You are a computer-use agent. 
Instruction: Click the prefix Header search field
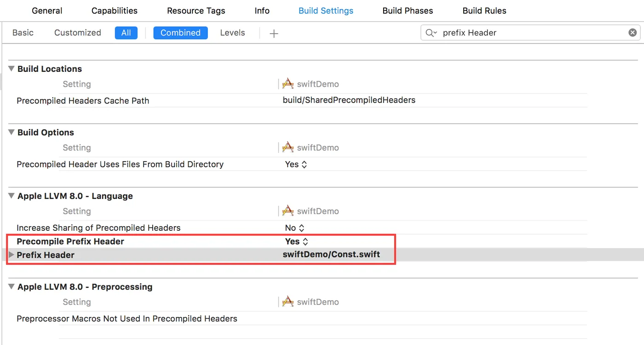tap(529, 33)
